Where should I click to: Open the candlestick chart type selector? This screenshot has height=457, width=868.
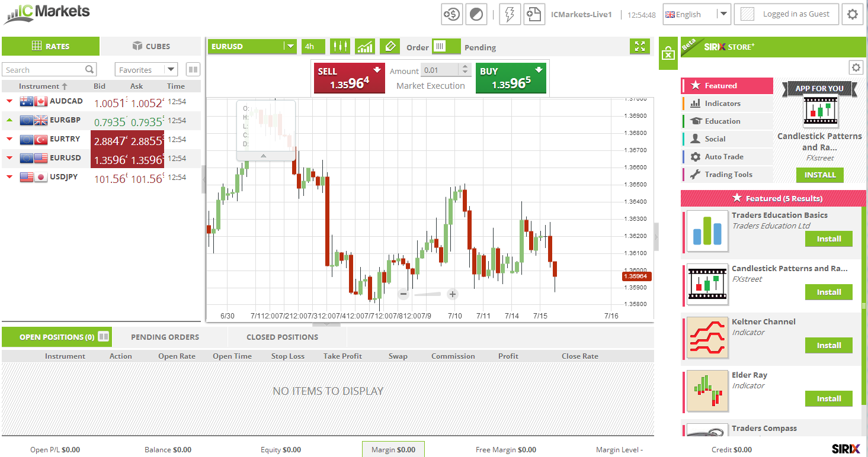(340, 46)
